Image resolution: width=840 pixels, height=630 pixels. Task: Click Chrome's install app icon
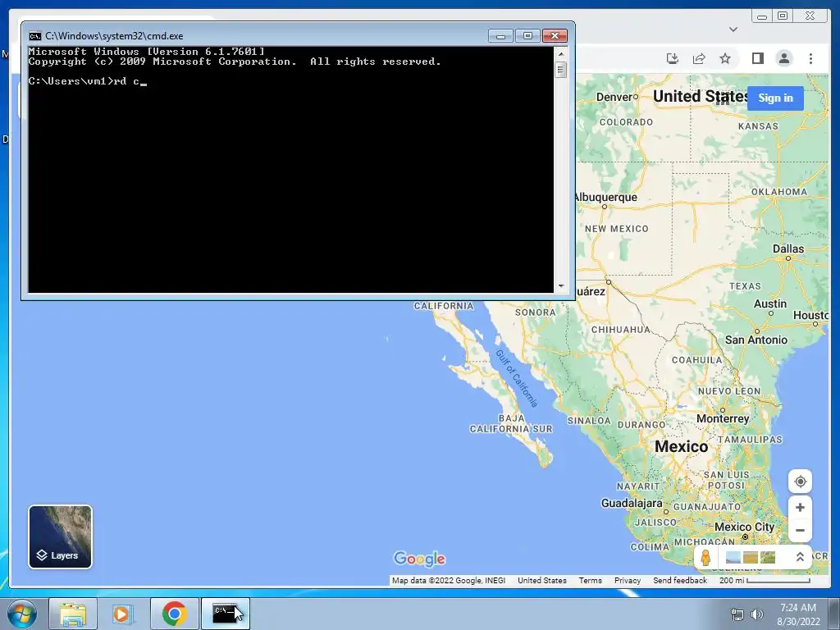673,58
